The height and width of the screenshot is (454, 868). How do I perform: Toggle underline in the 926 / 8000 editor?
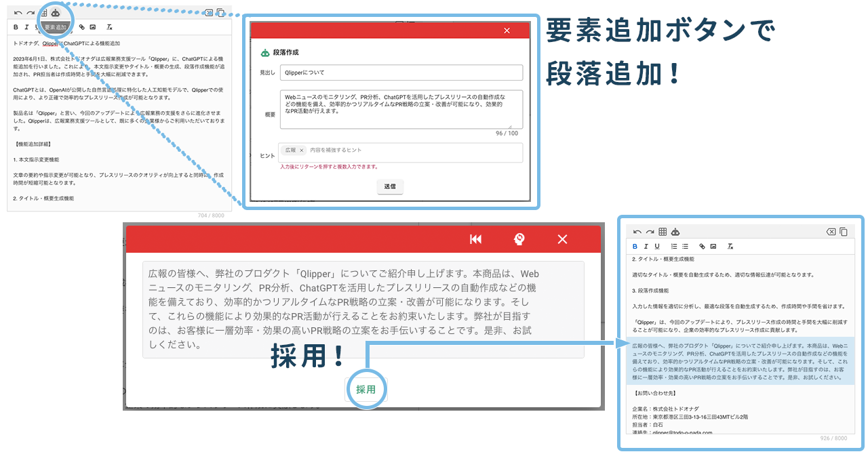coord(657,246)
